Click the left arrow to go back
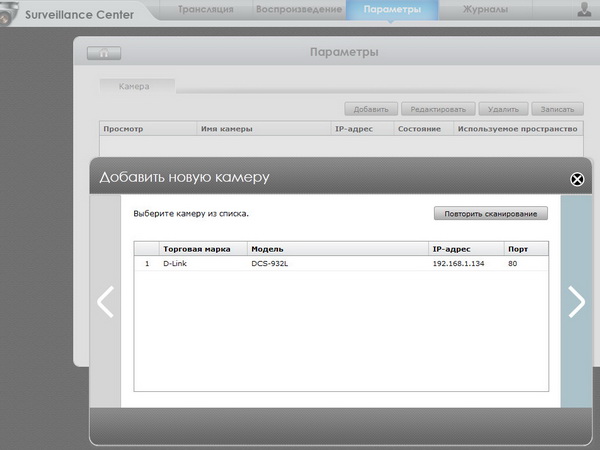The image size is (600, 450). click(x=105, y=301)
